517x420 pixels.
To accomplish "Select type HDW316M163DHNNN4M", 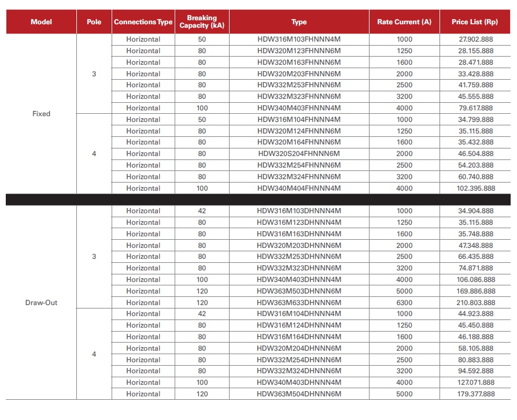I will pyautogui.click(x=299, y=234).
